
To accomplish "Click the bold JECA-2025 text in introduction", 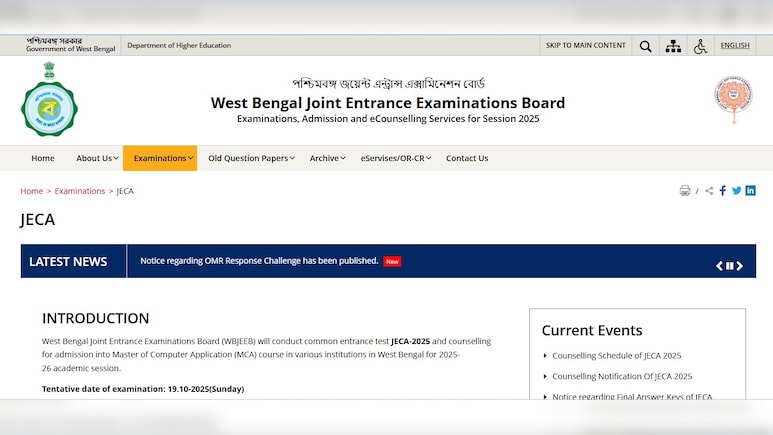I will point(410,341).
